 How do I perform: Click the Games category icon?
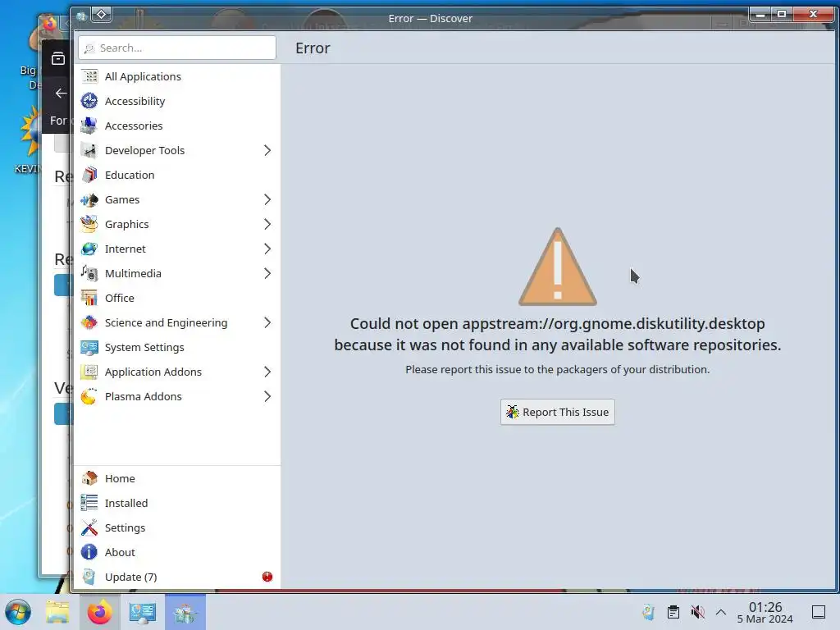tap(89, 200)
